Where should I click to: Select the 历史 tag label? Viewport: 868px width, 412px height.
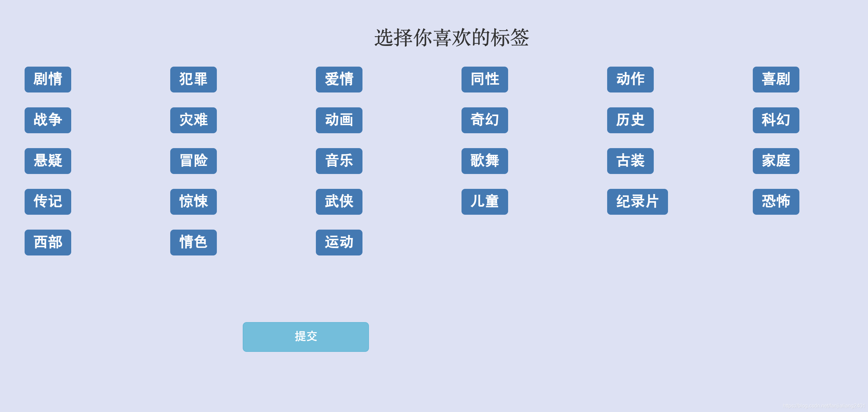click(x=632, y=119)
